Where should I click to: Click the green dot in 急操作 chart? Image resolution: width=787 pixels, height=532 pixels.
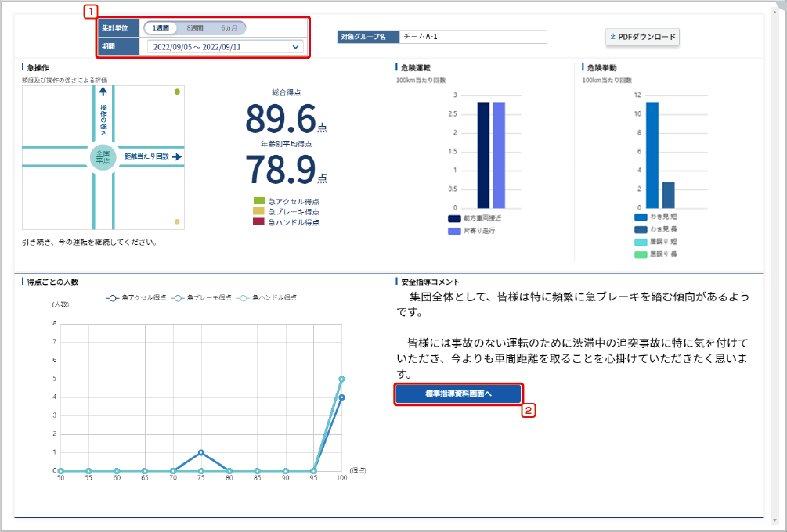pyautogui.click(x=178, y=92)
